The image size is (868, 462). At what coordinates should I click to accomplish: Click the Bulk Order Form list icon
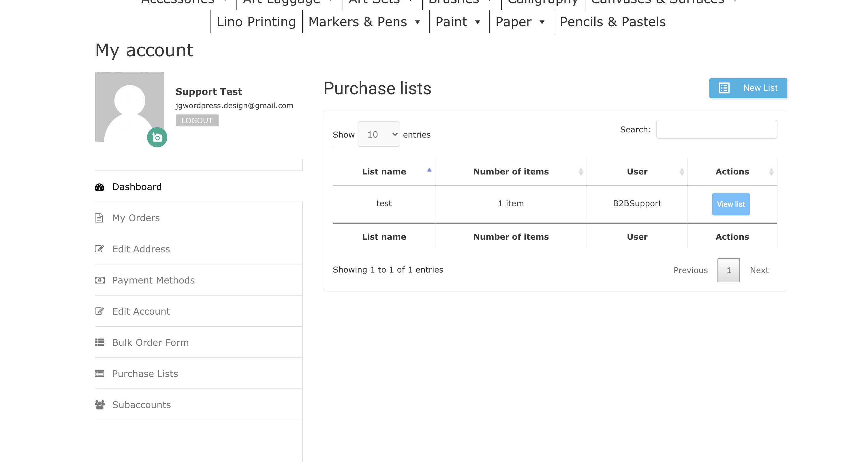[x=99, y=342]
